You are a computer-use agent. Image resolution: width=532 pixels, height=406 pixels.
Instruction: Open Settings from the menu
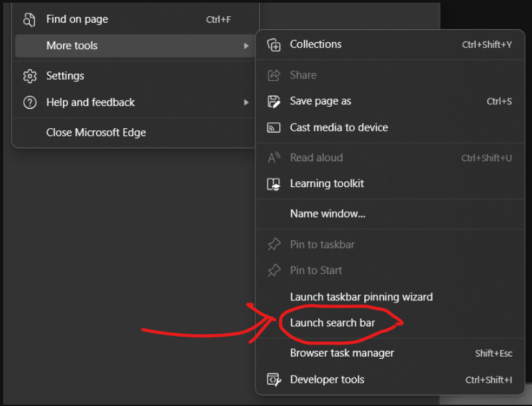click(135, 76)
